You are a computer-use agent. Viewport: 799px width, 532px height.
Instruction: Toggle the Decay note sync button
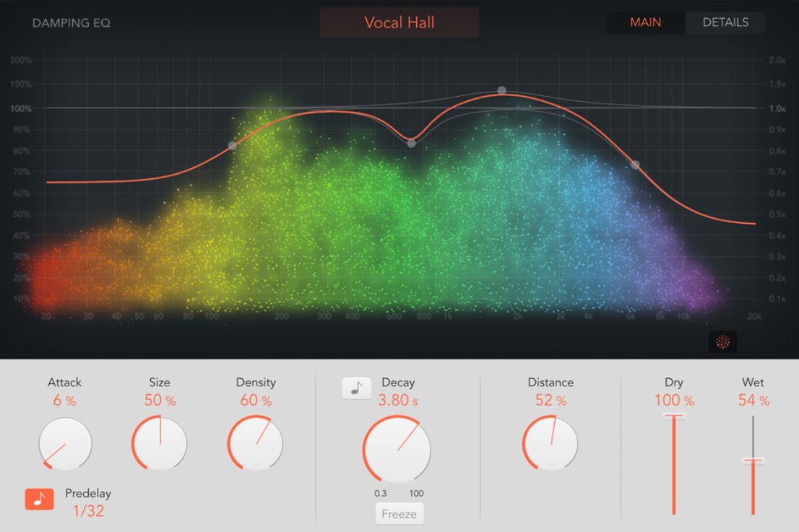pos(356,388)
